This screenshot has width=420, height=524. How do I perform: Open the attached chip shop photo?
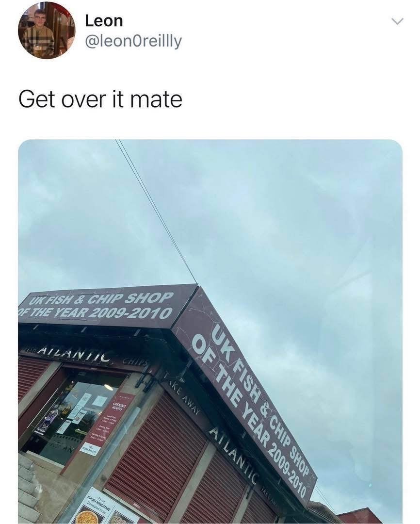coord(210,331)
